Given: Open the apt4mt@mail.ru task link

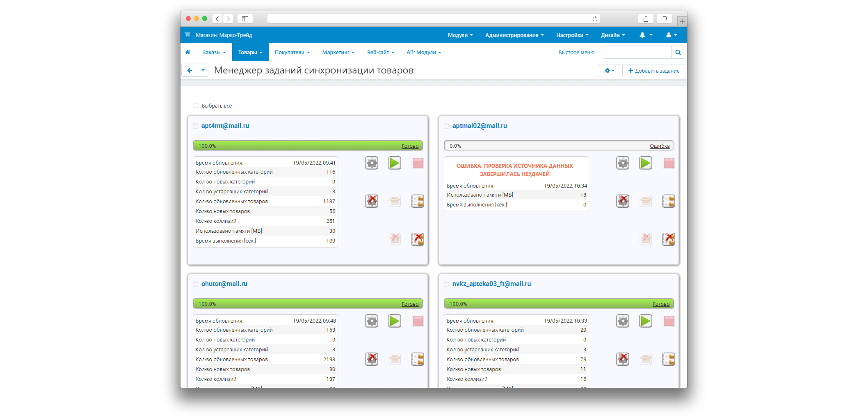Looking at the screenshot, I should pos(225,126).
